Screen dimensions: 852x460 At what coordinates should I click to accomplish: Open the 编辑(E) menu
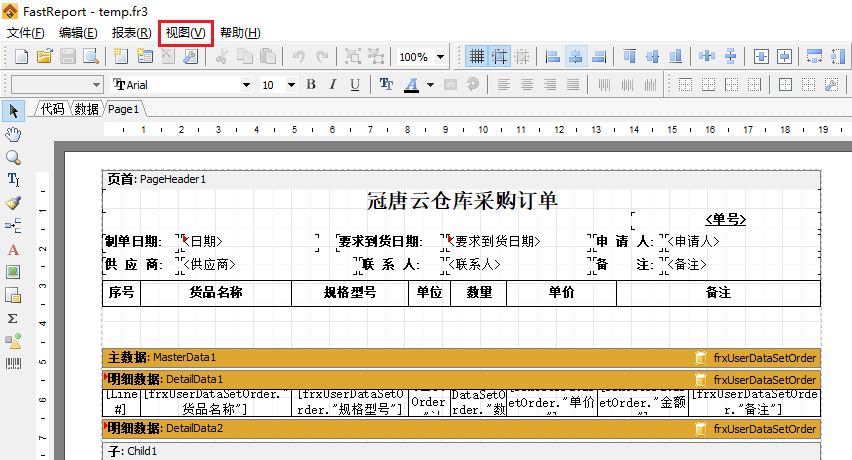pyautogui.click(x=78, y=33)
